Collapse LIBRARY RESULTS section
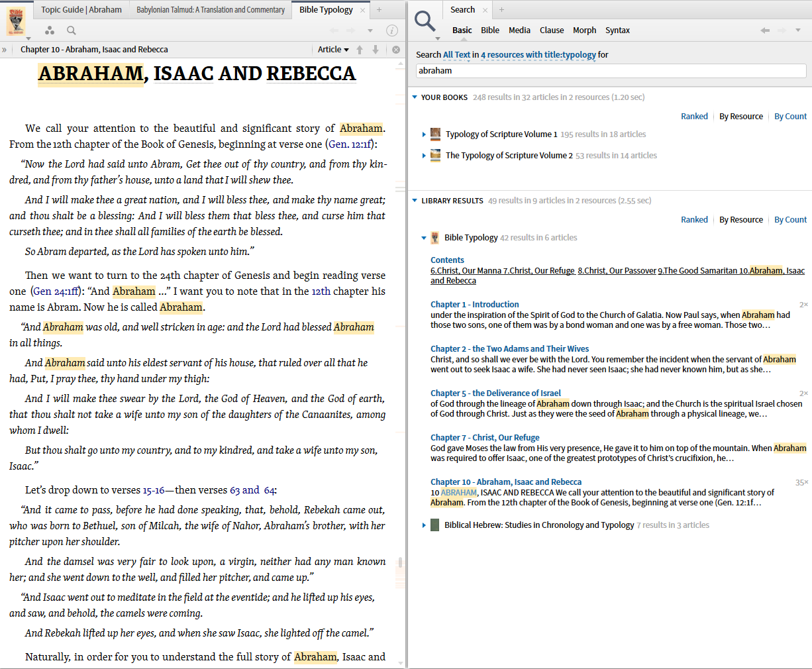Screen dimensions: 812x669 click(x=415, y=201)
